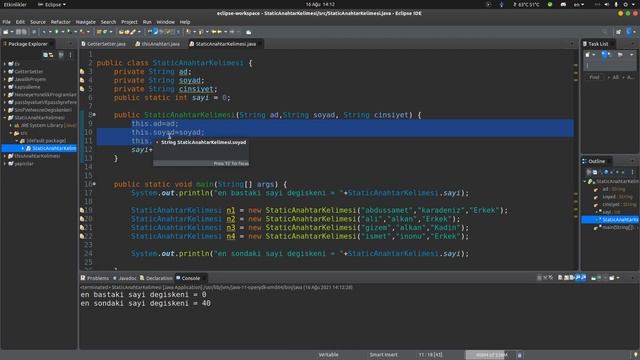
Task: Open the Source menu
Action: click(38, 22)
